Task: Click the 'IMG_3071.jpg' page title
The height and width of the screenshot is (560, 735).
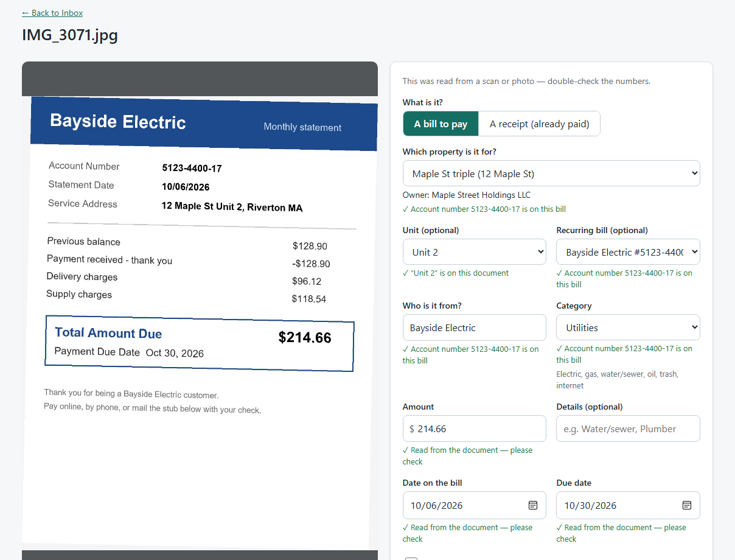Action: pos(70,35)
